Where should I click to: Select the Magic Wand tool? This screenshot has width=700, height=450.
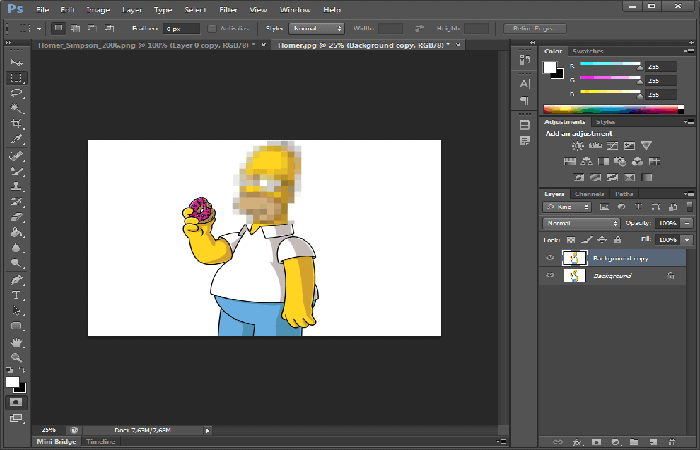[17, 108]
